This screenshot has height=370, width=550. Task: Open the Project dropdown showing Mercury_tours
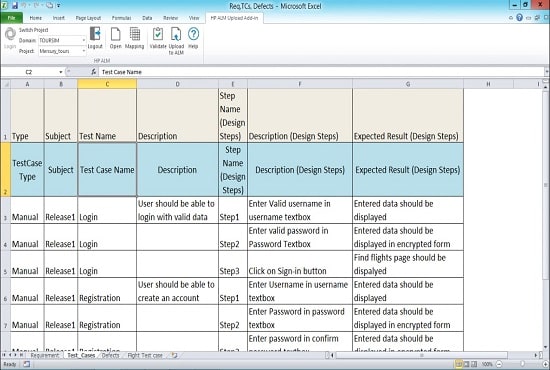click(83, 51)
